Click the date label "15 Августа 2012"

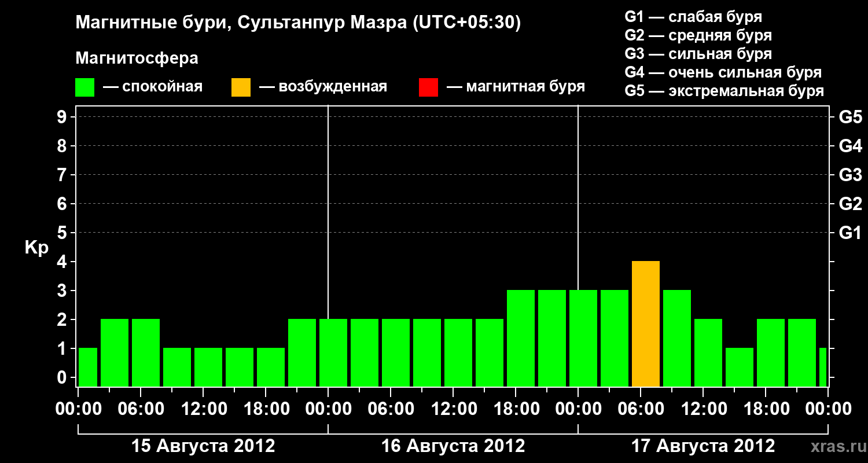[x=203, y=446]
